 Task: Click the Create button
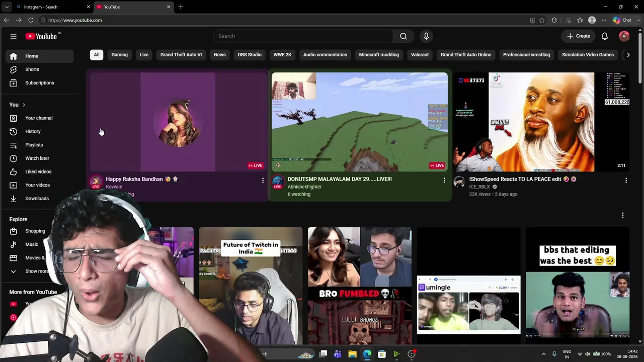point(579,36)
